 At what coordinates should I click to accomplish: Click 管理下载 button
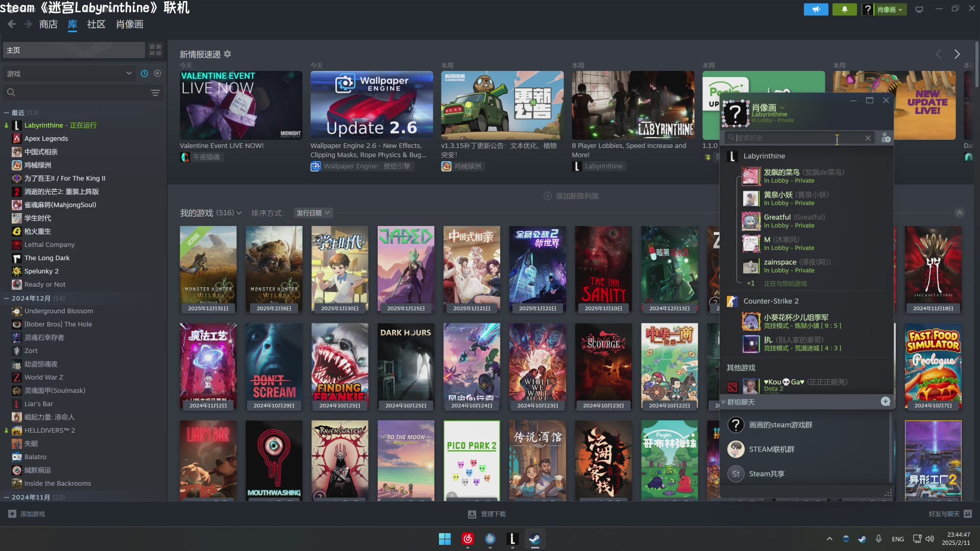click(487, 514)
